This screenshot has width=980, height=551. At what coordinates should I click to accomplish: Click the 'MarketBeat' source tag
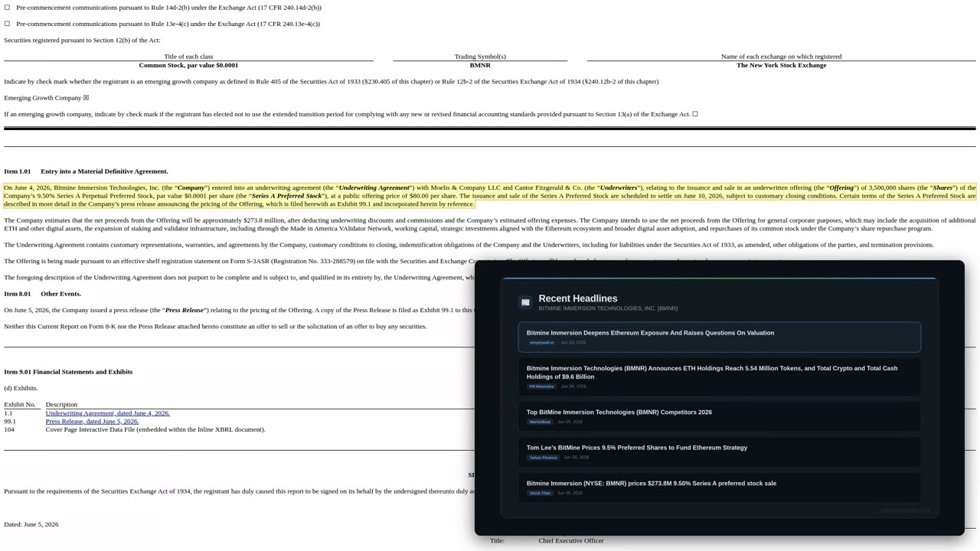(x=540, y=422)
